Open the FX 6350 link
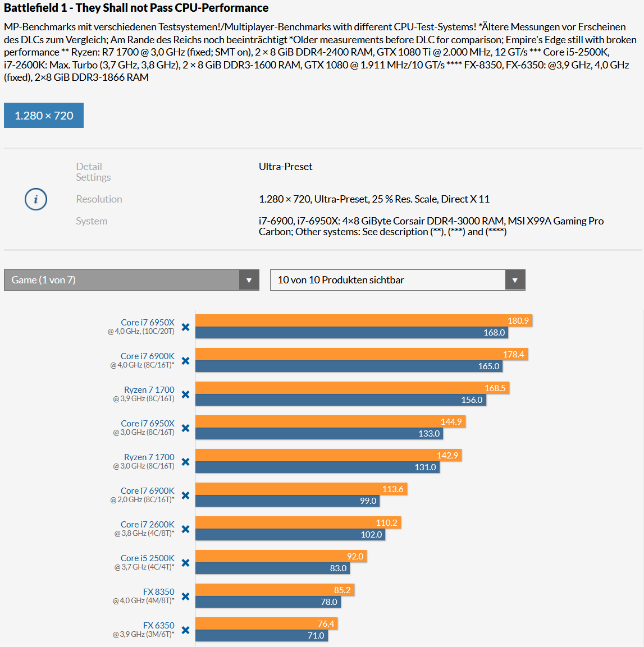This screenshot has height=647, width=644. click(158, 625)
